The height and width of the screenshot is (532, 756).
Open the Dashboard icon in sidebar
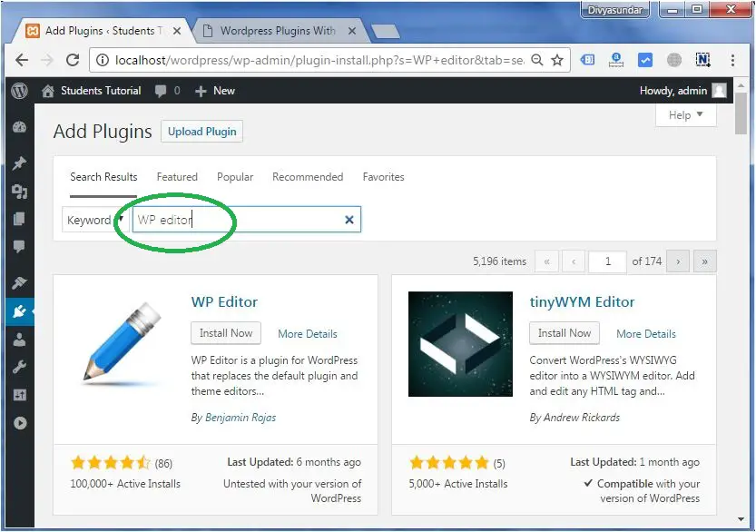pos(19,128)
